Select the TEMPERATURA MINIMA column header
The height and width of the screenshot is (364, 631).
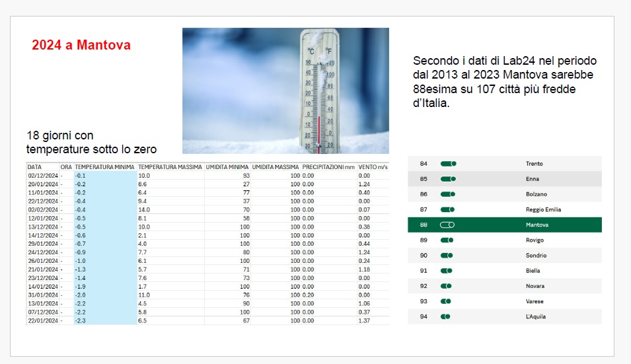tap(104, 167)
